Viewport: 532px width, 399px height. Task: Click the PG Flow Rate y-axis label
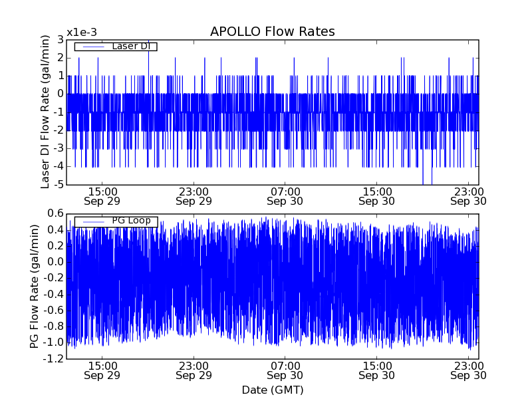[x=35, y=286]
